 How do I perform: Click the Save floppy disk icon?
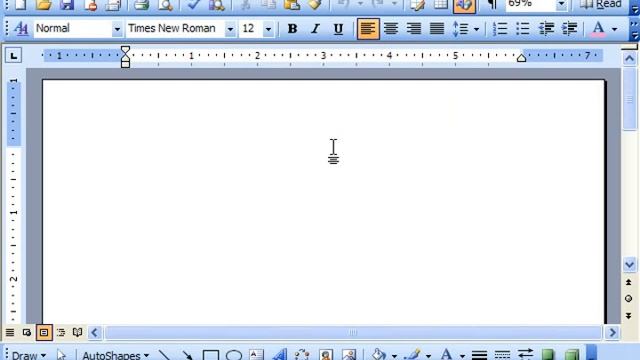[67, 5]
